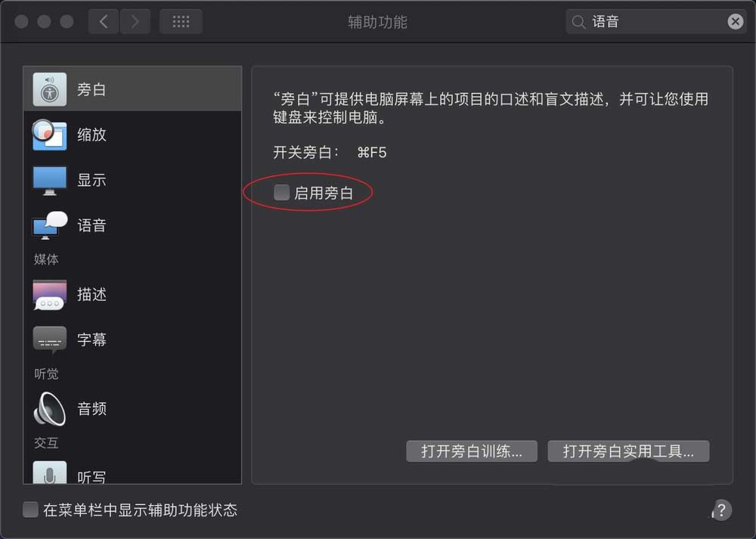The width and height of the screenshot is (756, 539).
Task: Open help with the question mark button
Action: point(721,510)
